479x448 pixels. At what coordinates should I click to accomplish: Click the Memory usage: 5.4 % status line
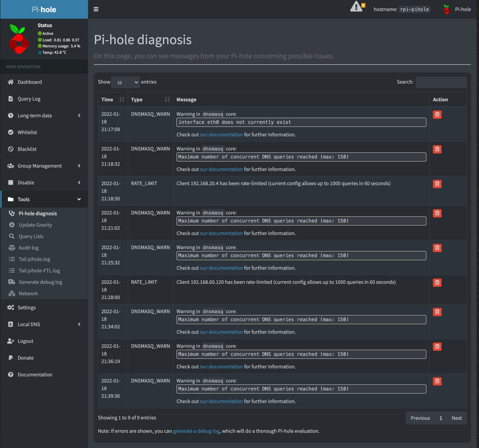[x=59, y=46]
